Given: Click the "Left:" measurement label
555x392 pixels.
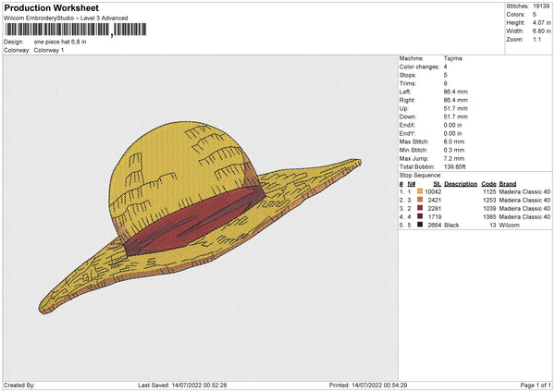Looking at the screenshot, I should click(x=405, y=92).
